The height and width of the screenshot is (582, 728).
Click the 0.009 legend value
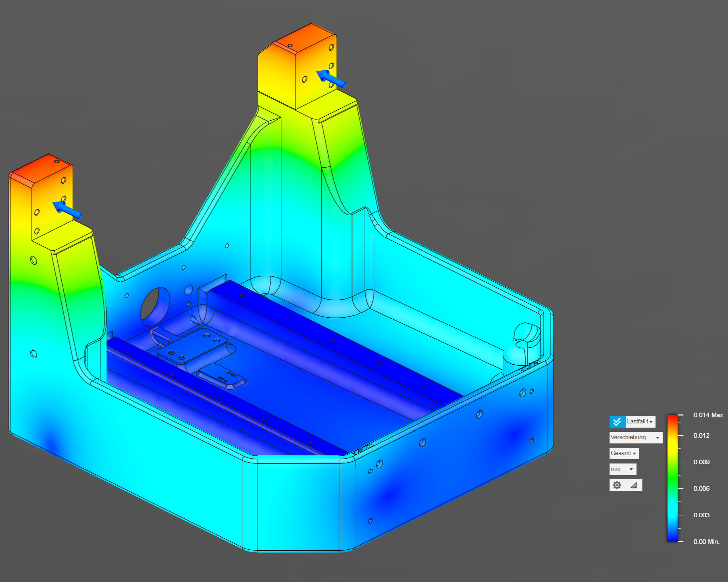click(701, 462)
